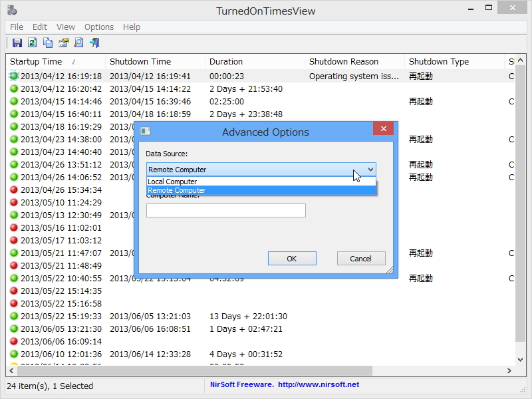Click the vertical scrollbar thumb

tap(521, 204)
